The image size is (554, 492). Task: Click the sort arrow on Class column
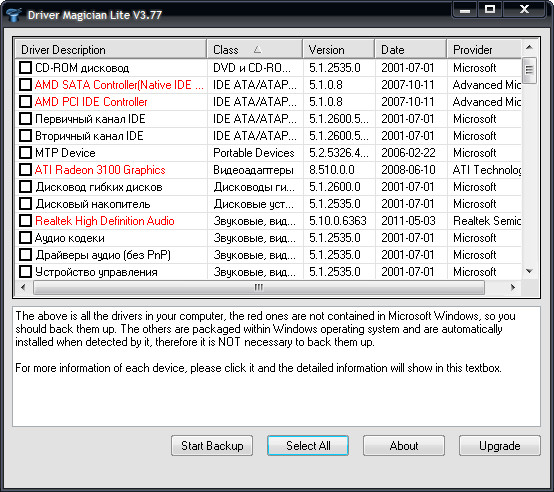tap(258, 50)
